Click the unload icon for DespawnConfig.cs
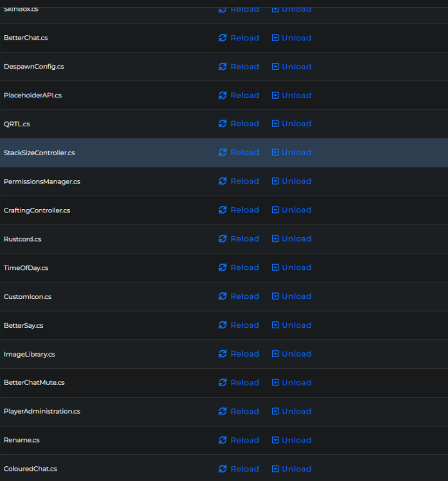 tap(275, 67)
